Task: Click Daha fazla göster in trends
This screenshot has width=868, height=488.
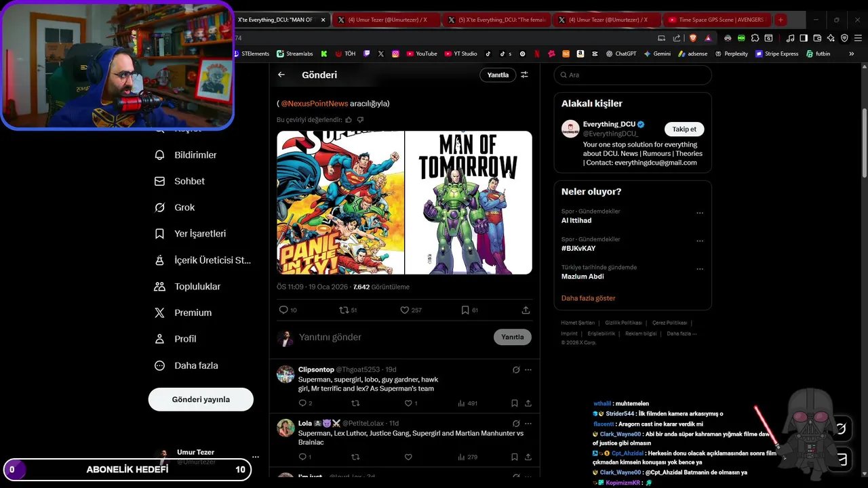Action: point(589,298)
